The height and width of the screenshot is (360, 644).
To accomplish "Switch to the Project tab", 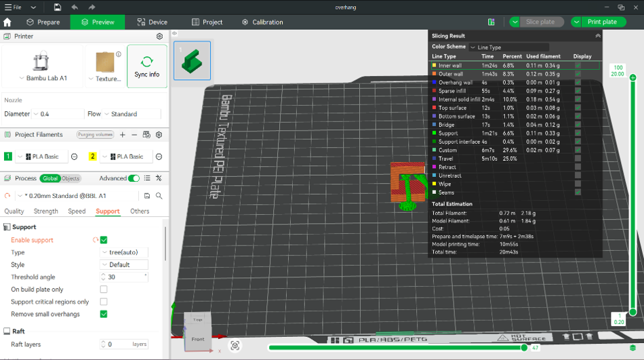I will pos(207,22).
